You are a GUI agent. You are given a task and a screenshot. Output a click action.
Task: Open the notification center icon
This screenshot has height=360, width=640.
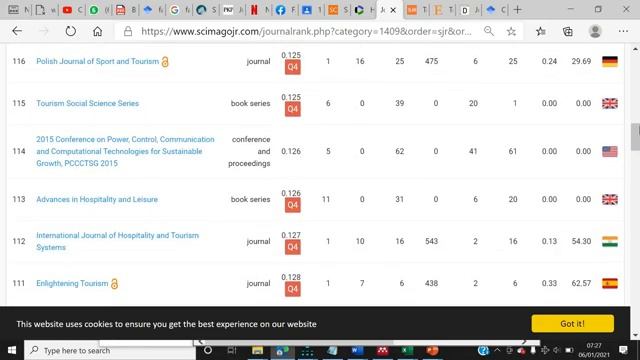[x=623, y=350]
